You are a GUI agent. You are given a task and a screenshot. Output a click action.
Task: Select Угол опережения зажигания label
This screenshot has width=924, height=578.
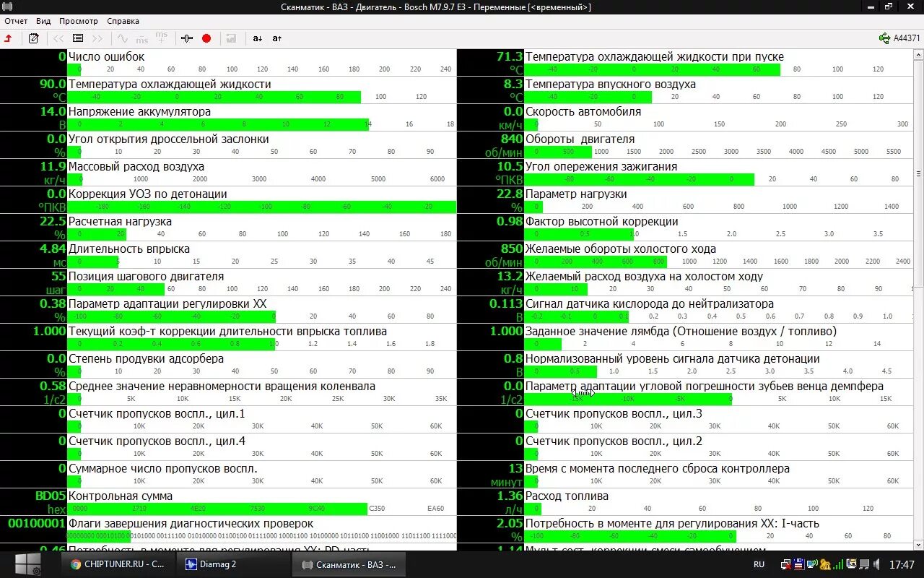coord(601,166)
